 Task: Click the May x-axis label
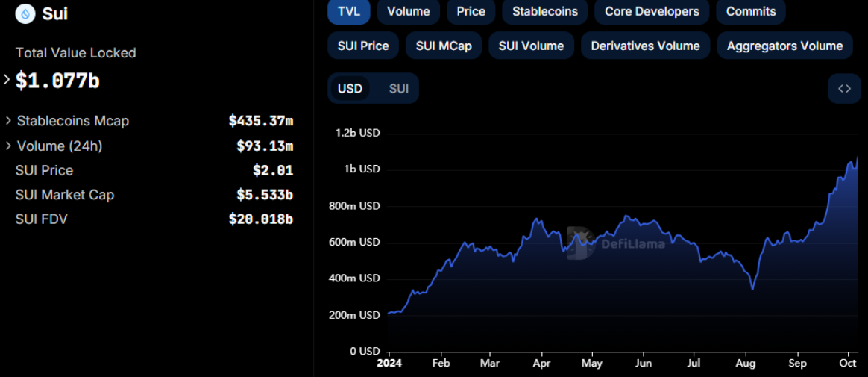(x=592, y=364)
